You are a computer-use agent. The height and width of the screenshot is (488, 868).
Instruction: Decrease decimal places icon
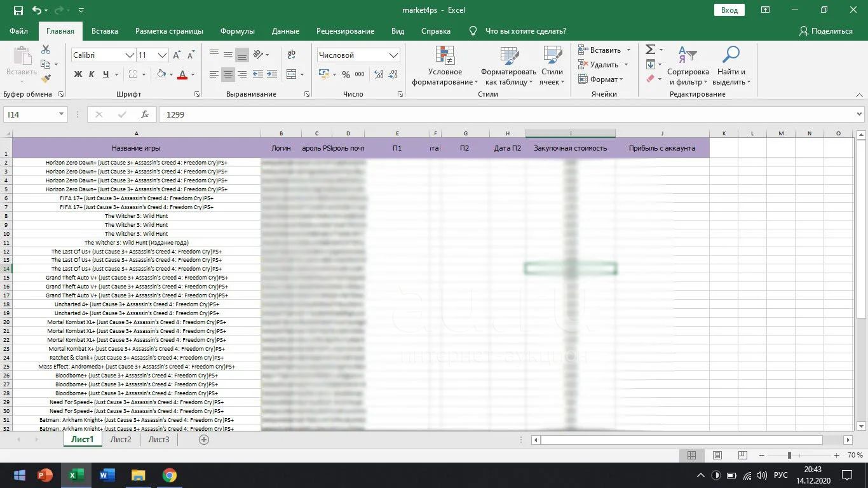[x=395, y=74]
